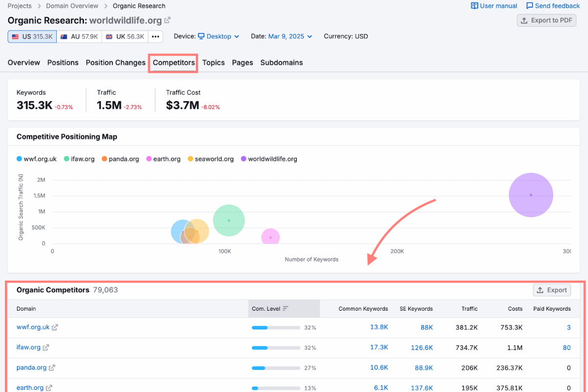Open the Pages tab
The height and width of the screenshot is (392, 588).
point(243,63)
